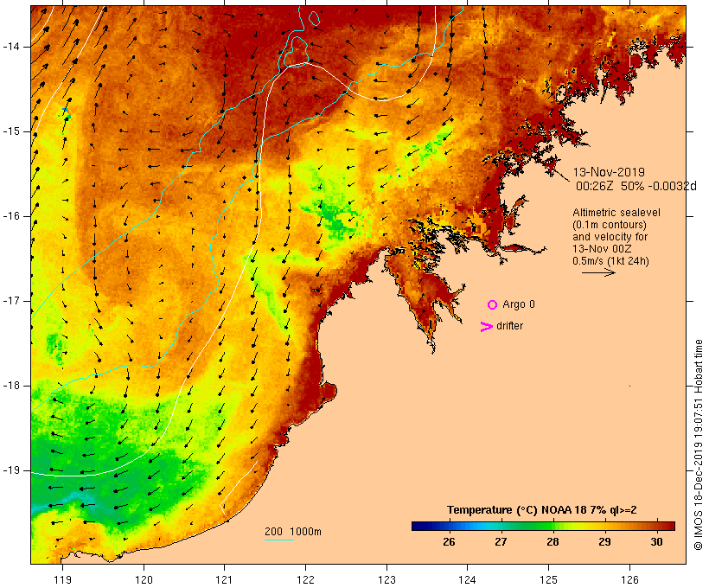Click the colorbar tick label 28
The width and height of the screenshot is (709, 588).
[553, 542]
